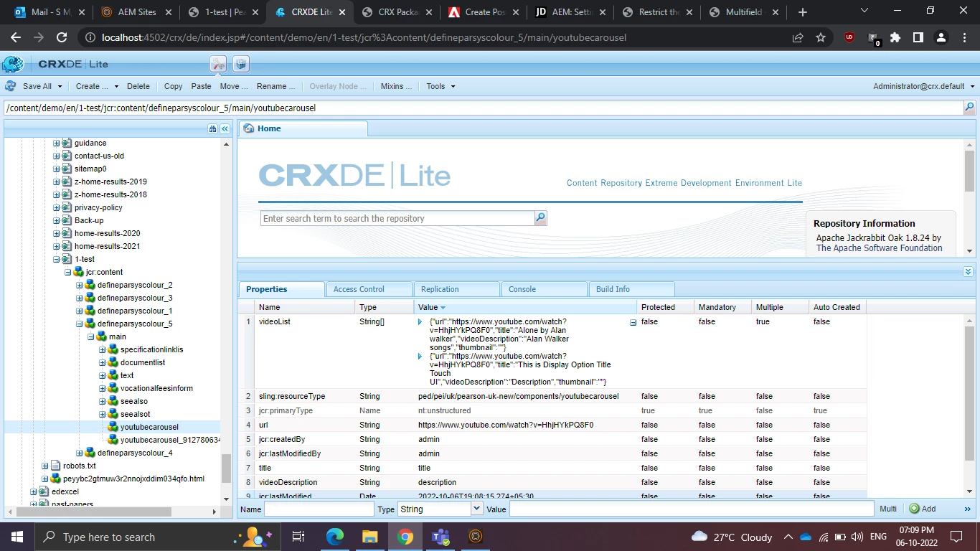The height and width of the screenshot is (551, 980).
Task: Open the Tools dropdown menu
Action: tap(440, 86)
